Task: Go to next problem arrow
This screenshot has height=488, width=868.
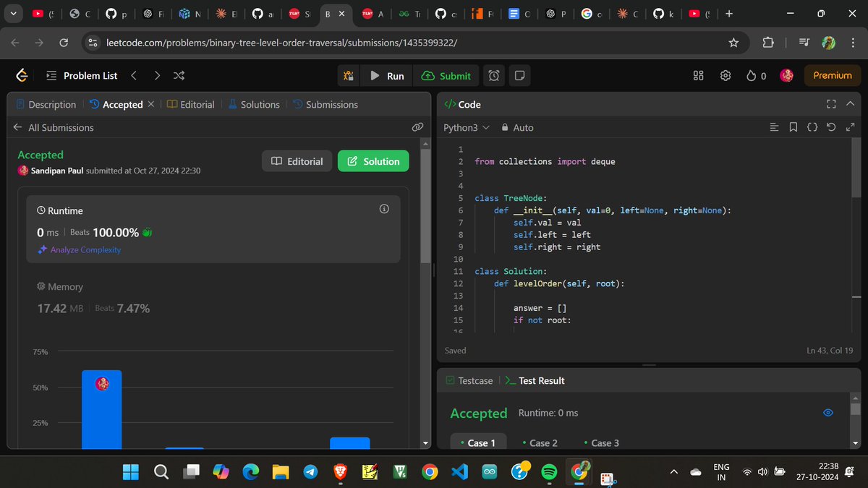Action: click(x=157, y=75)
